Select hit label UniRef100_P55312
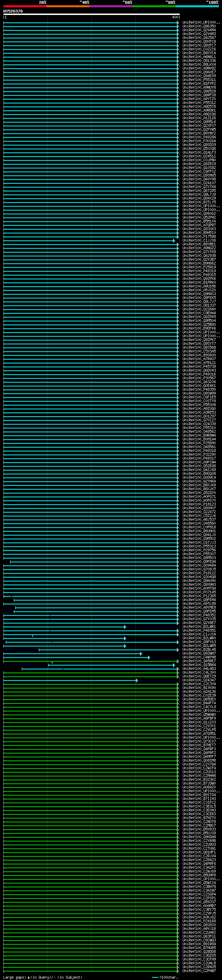Image resolution: width=222 pixels, height=980 pixels. click(199, 103)
